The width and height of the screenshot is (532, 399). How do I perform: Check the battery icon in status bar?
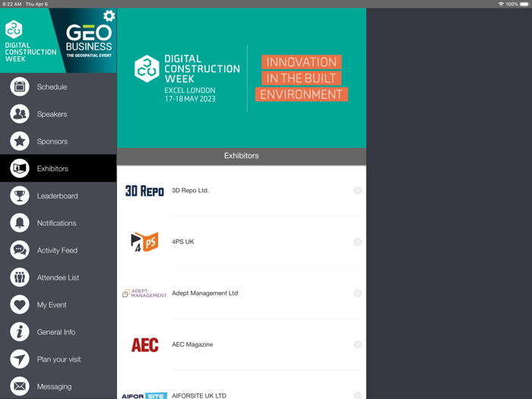click(x=524, y=4)
